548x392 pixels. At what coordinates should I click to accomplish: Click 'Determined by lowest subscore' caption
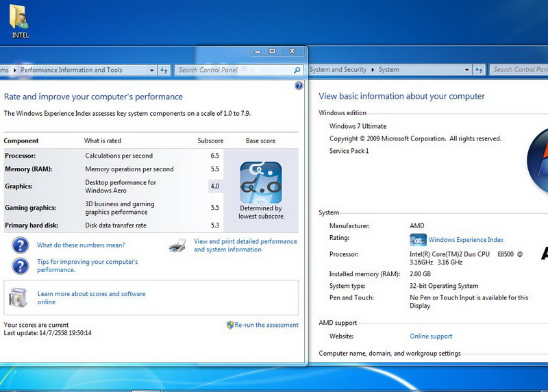click(261, 212)
